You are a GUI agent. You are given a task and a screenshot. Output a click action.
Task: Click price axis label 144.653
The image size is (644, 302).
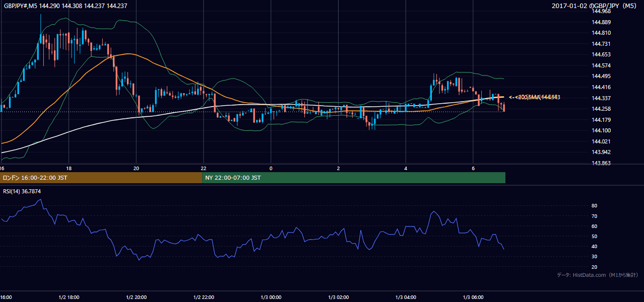[x=601, y=54]
